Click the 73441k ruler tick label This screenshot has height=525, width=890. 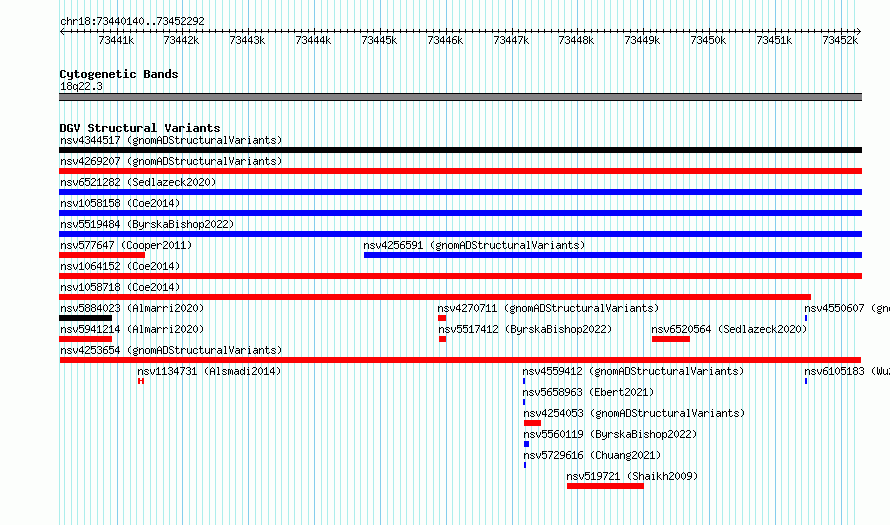click(116, 40)
